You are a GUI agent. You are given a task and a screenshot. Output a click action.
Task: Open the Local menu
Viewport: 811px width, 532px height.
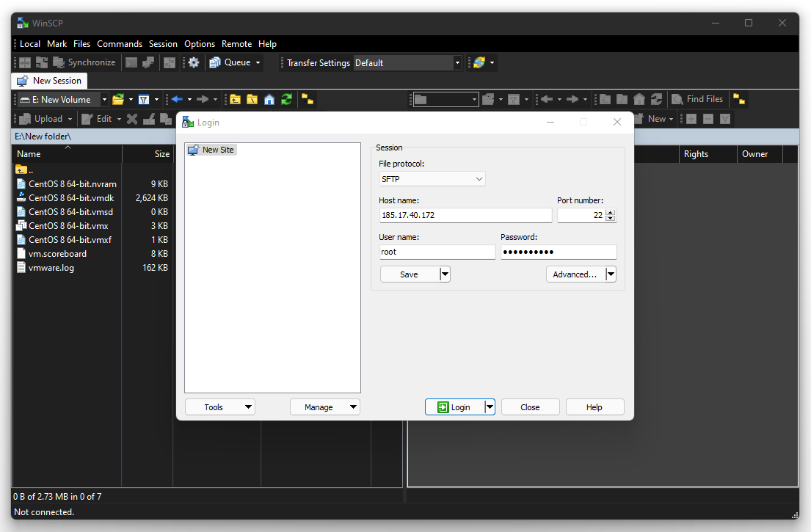[30, 44]
